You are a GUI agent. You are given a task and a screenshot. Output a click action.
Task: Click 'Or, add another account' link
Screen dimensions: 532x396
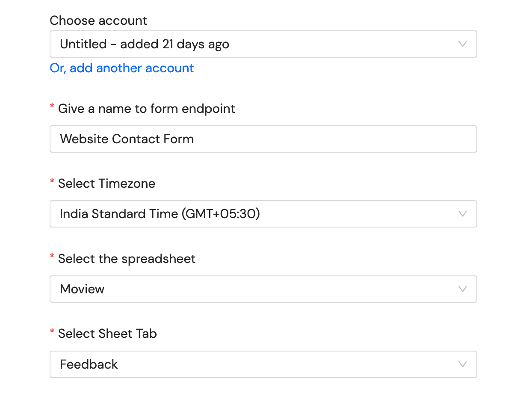pos(122,68)
